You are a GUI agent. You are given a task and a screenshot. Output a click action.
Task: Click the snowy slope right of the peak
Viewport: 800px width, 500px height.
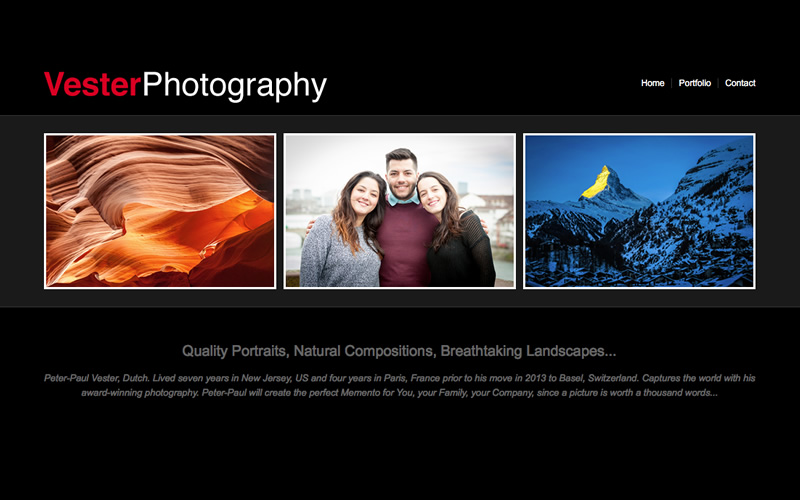click(710, 200)
